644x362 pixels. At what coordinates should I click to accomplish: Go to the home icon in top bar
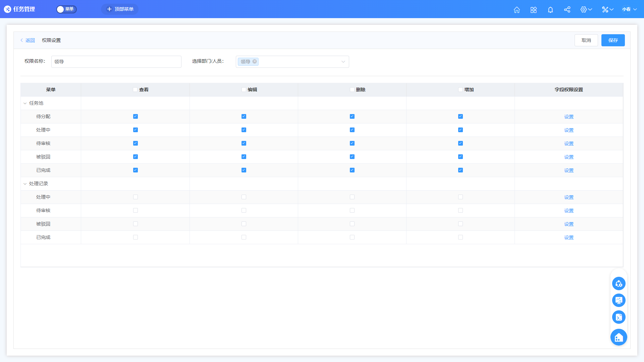pyautogui.click(x=517, y=9)
